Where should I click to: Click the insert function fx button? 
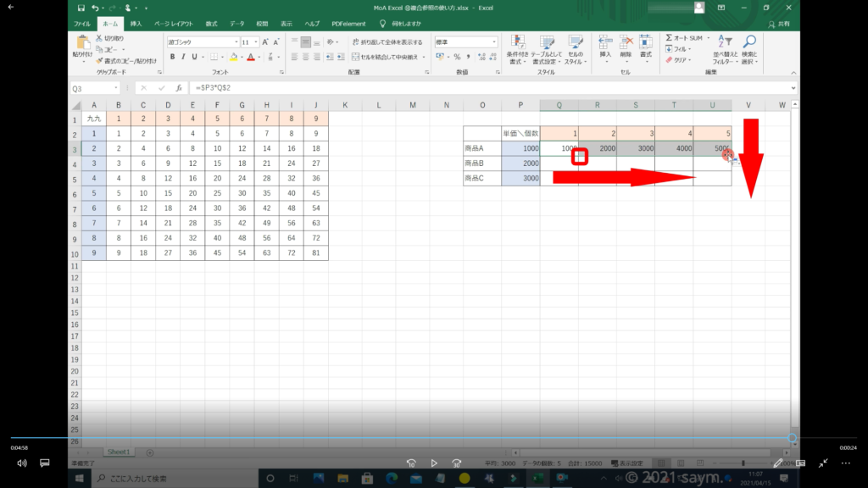(x=179, y=88)
